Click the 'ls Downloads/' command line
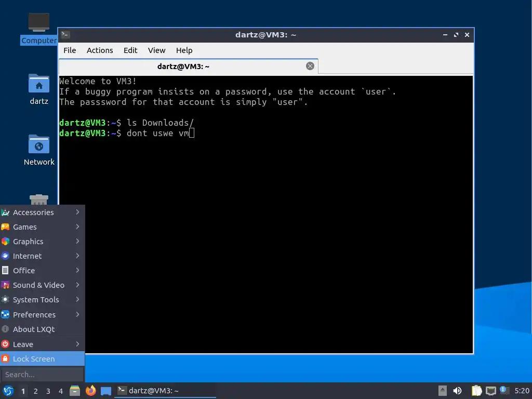Screen dimensions: 532x399 point(126,123)
